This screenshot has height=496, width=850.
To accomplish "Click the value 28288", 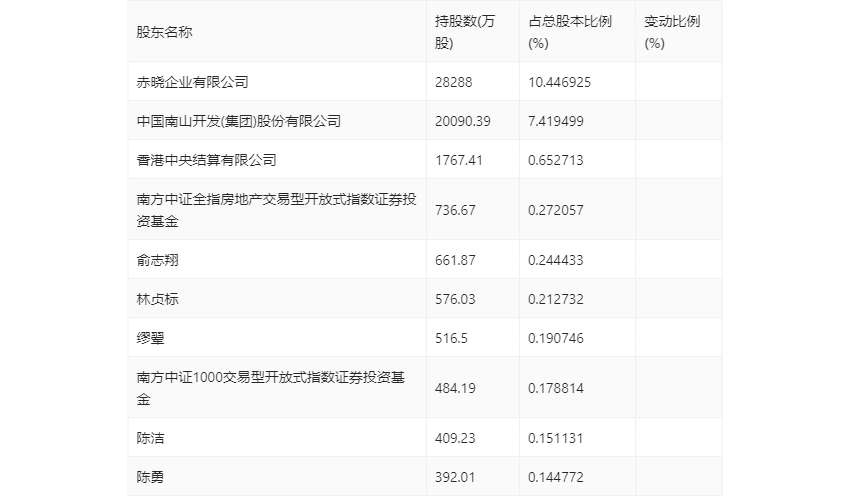I will (453, 82).
